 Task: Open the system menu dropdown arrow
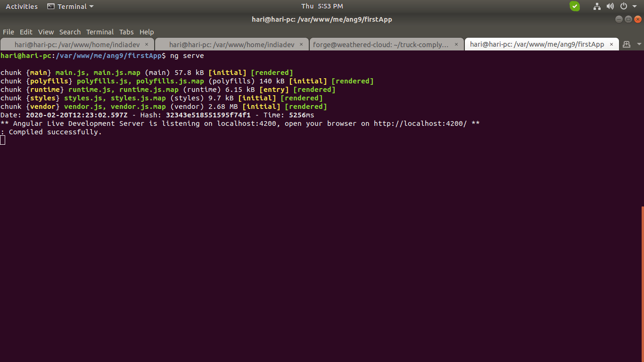click(634, 6)
